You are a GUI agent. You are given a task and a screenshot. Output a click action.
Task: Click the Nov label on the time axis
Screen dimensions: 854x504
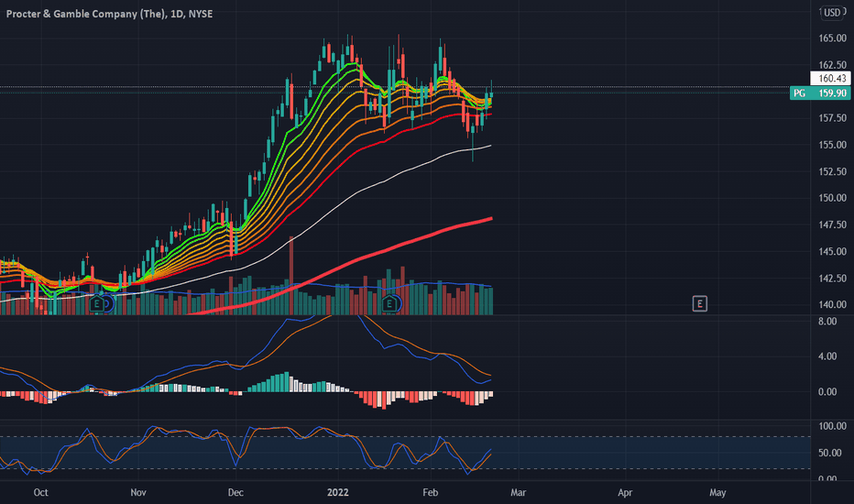[138, 493]
